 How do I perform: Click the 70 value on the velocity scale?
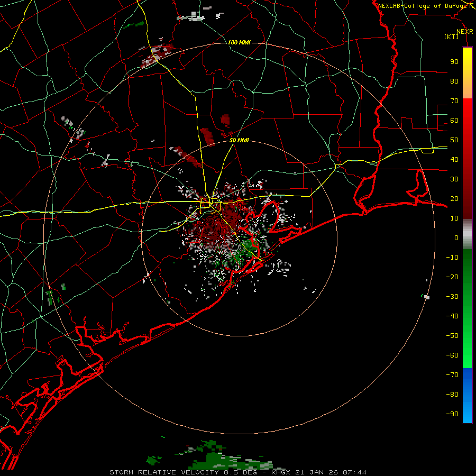point(454,101)
